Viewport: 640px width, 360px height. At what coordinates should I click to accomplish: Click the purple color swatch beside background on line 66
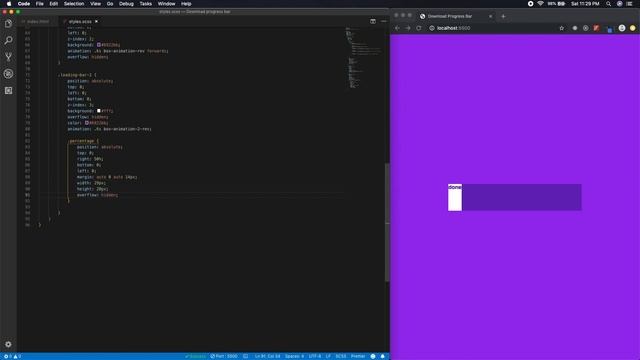[98, 45]
